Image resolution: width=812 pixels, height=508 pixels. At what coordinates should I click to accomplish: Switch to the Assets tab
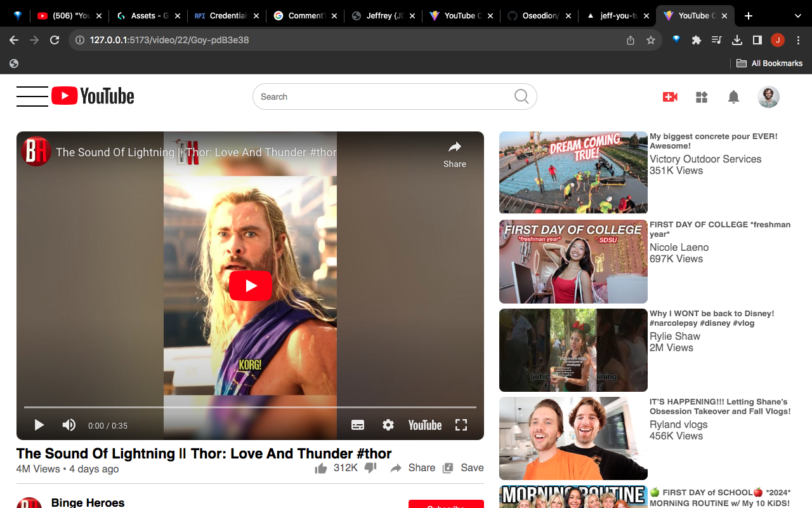tap(148, 16)
